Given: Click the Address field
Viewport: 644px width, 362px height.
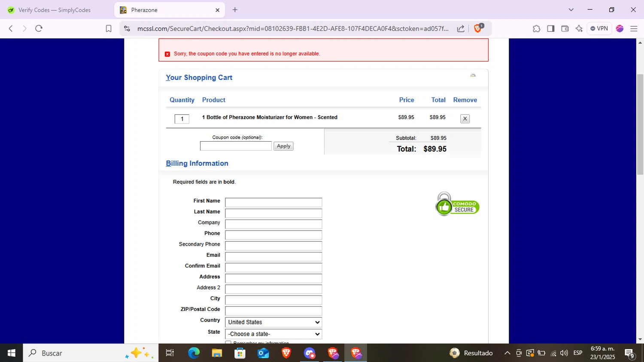Looking at the screenshot, I should [273, 278].
